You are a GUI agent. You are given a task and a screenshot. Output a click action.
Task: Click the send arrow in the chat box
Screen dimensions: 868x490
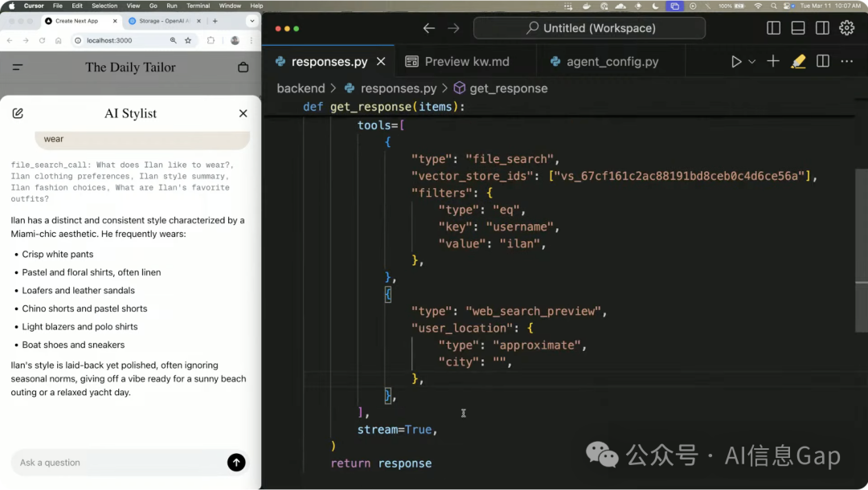click(x=235, y=462)
